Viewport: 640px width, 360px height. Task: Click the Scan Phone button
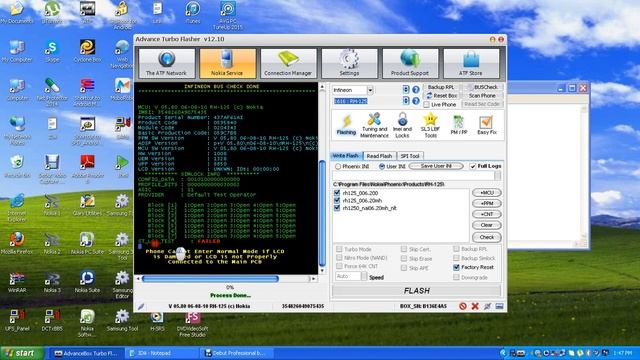(x=482, y=96)
